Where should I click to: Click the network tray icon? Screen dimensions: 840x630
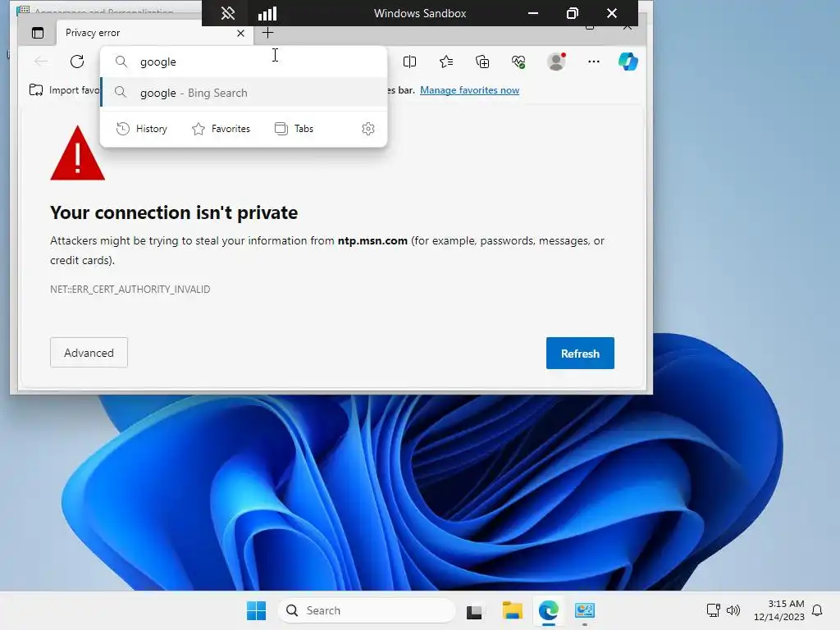(713, 610)
